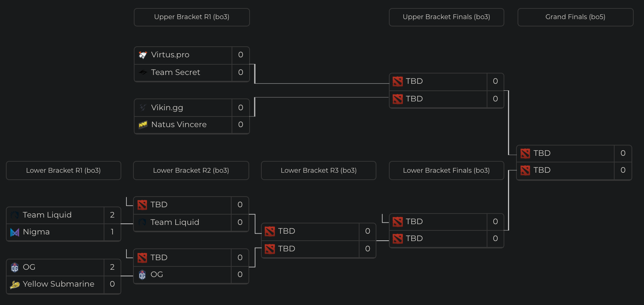Select the Grand Finals (bo5) header
This screenshot has height=305, width=644.
coord(575,17)
